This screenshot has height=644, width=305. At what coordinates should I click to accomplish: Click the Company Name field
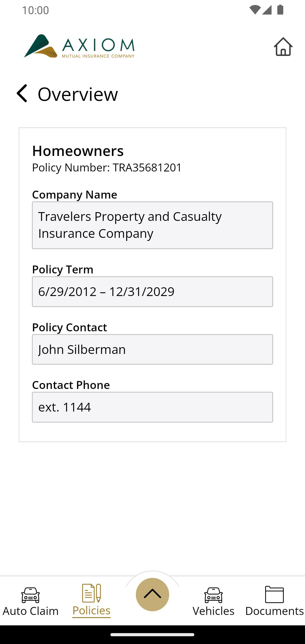[152, 225]
